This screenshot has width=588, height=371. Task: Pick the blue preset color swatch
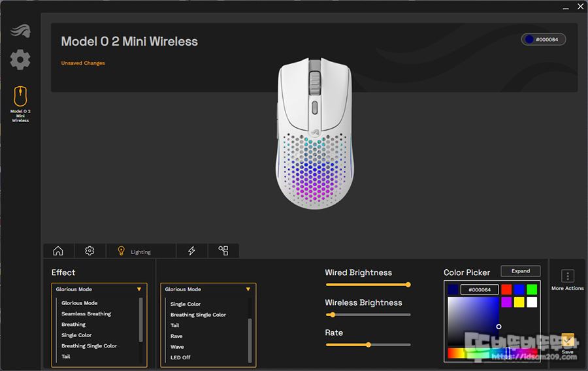point(519,289)
